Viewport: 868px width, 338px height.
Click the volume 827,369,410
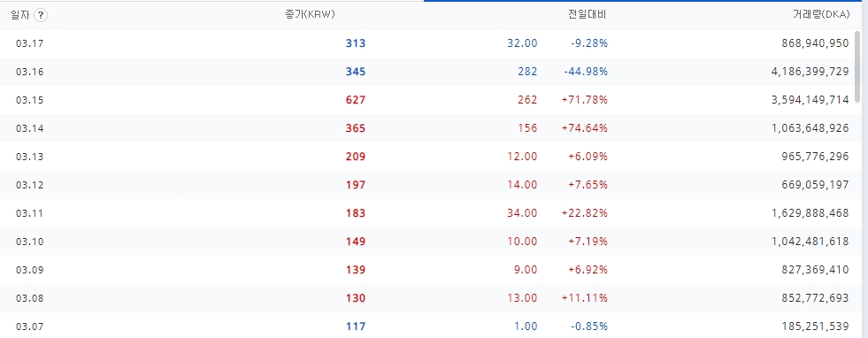[815, 270]
